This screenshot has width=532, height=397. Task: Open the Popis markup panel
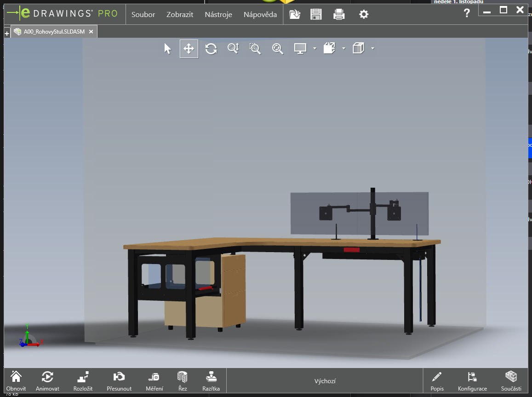(437, 381)
